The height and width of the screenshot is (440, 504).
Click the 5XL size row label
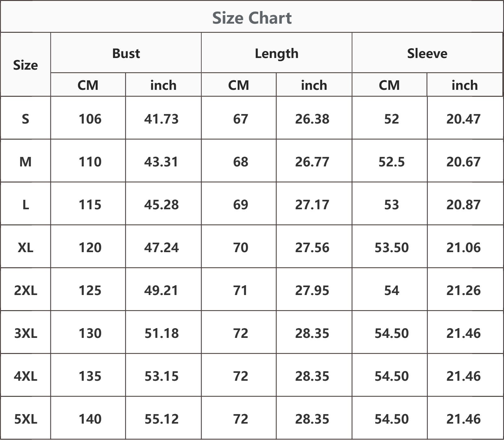26,419
